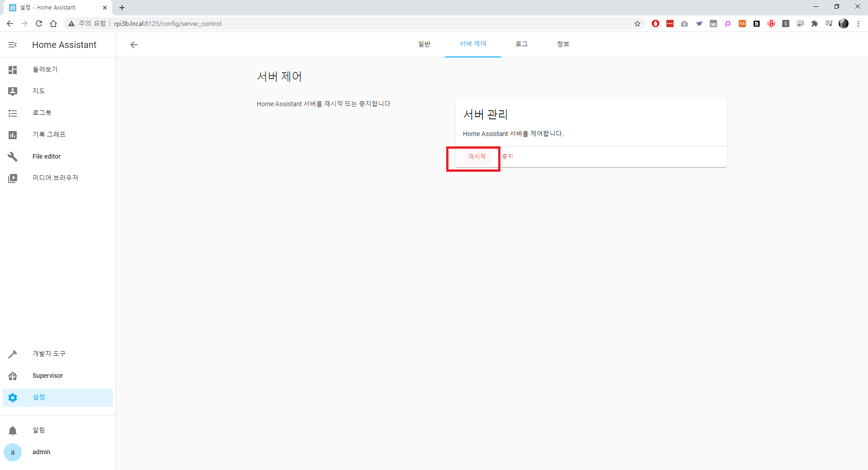
Task: Open the Chrome three-dot menu
Action: (x=858, y=23)
